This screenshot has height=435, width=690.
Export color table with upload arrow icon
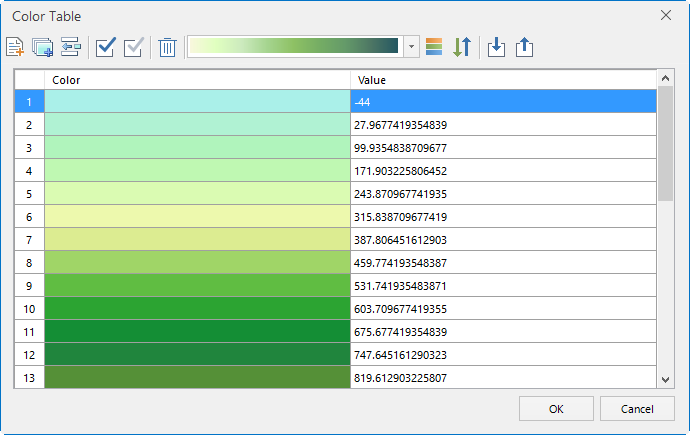click(x=524, y=47)
